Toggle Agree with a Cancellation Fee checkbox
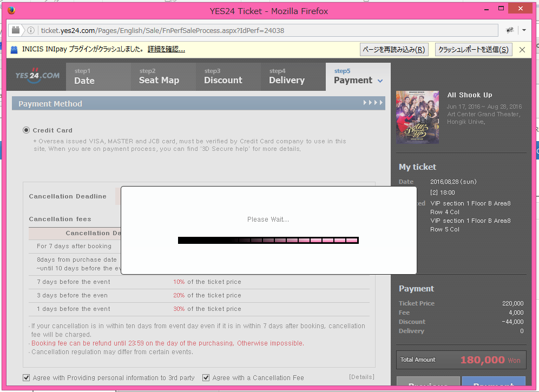 pos(206,377)
